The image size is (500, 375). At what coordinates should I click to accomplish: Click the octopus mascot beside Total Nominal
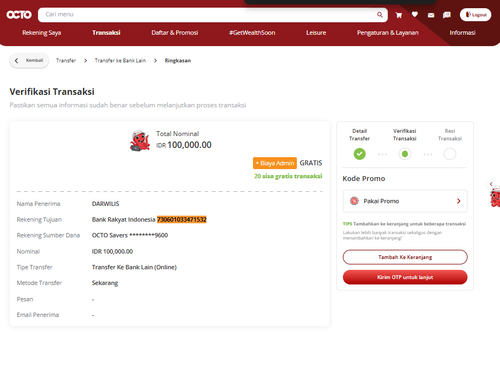click(x=140, y=141)
